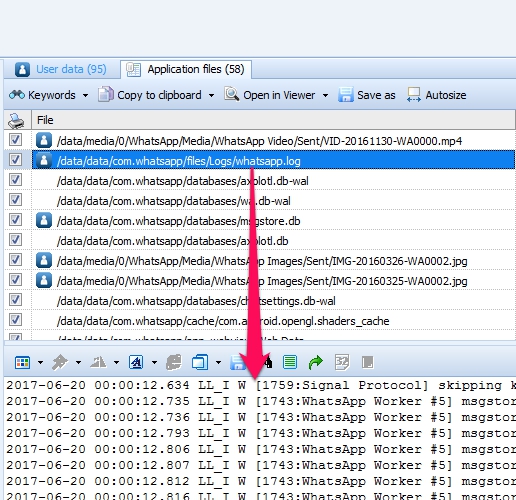The height and width of the screenshot is (500, 516).
Task: Sort by the File column header
Action: [273, 120]
